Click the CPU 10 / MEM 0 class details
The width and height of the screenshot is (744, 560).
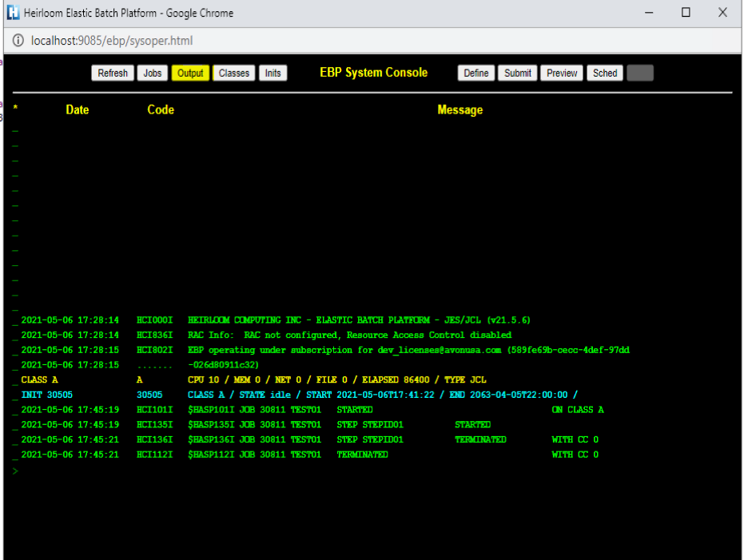point(337,379)
